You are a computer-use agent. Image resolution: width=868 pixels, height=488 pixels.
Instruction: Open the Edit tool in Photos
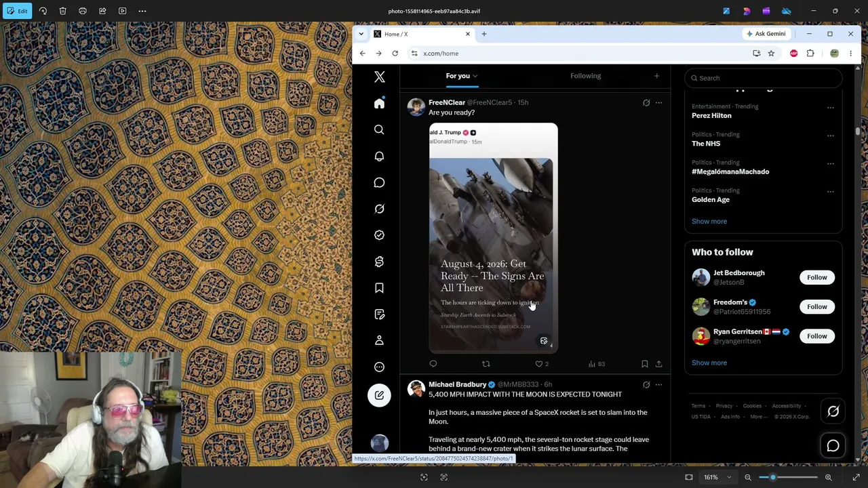click(17, 11)
